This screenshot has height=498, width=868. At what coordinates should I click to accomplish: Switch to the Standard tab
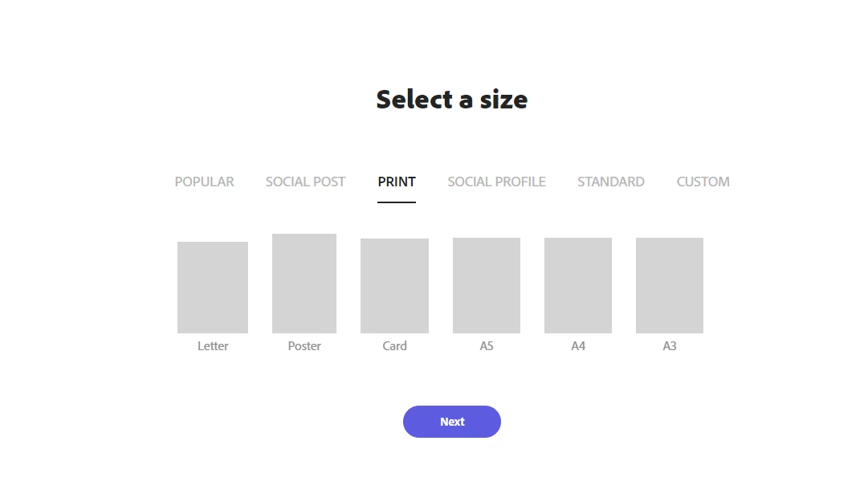point(610,182)
